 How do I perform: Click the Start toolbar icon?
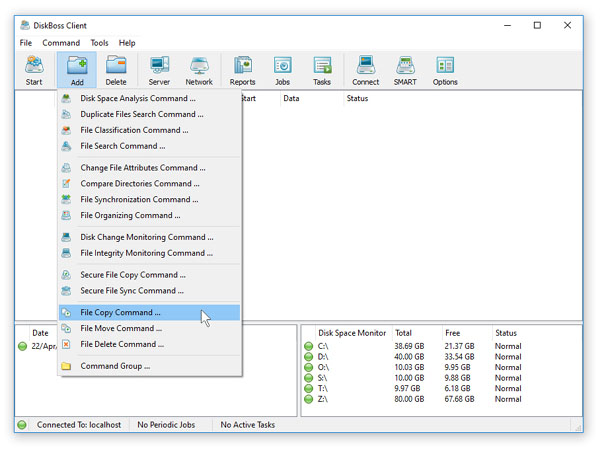[x=34, y=70]
